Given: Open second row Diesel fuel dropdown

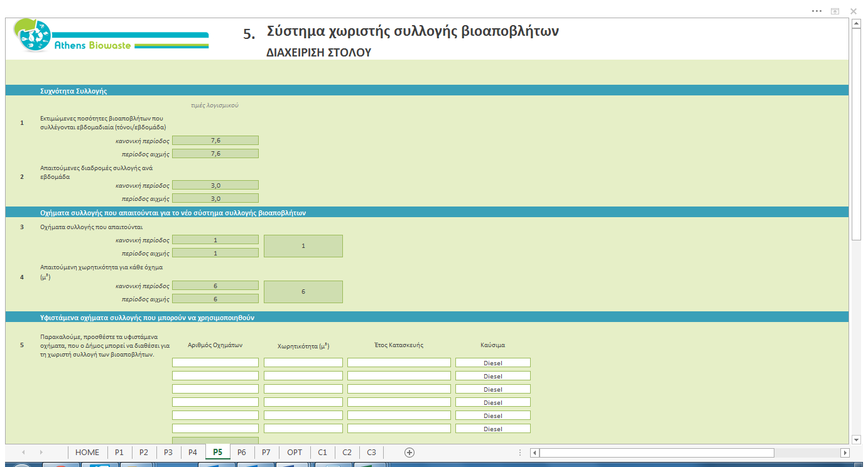Looking at the screenshot, I should (x=493, y=376).
